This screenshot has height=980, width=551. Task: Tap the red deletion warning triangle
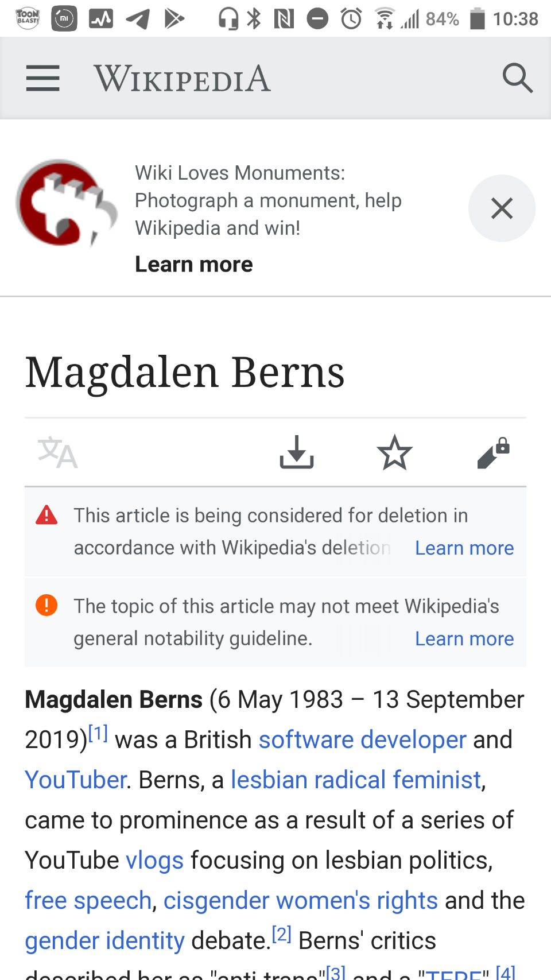[x=46, y=515]
